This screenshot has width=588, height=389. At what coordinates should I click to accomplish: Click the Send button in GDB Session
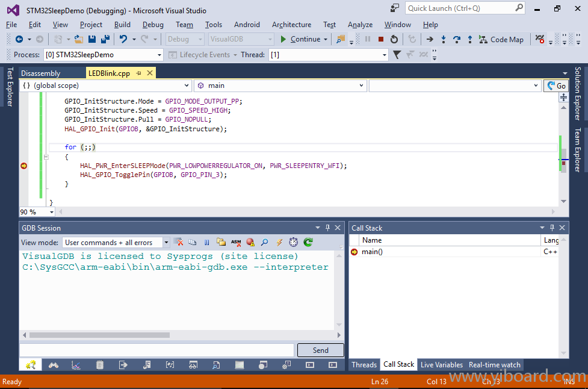click(x=321, y=350)
